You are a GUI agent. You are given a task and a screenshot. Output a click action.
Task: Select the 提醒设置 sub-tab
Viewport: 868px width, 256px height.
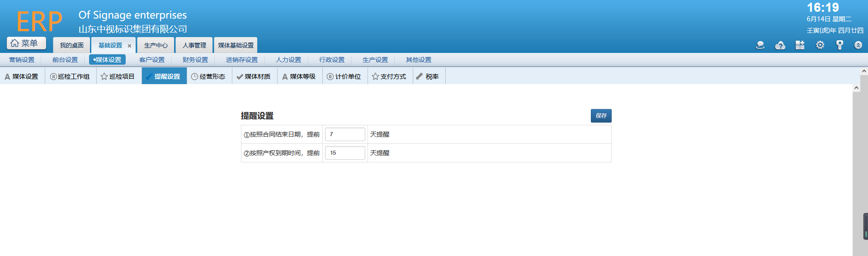[x=164, y=76]
